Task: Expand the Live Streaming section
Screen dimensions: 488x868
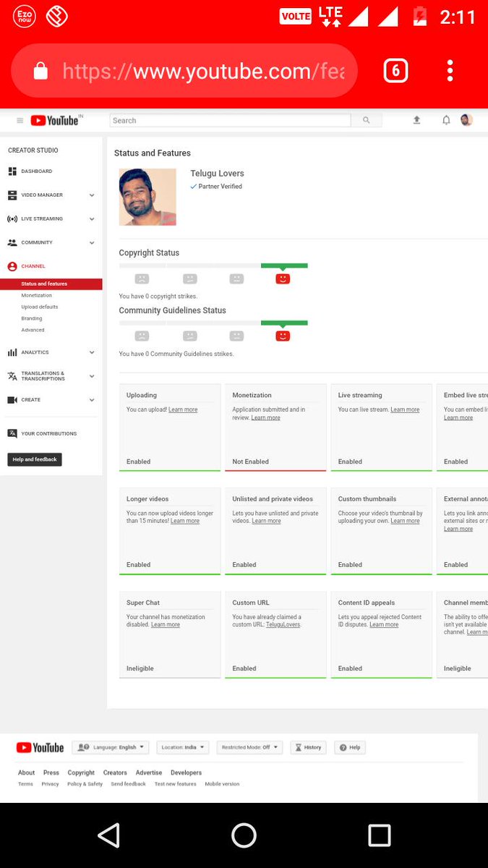Action: tap(51, 218)
